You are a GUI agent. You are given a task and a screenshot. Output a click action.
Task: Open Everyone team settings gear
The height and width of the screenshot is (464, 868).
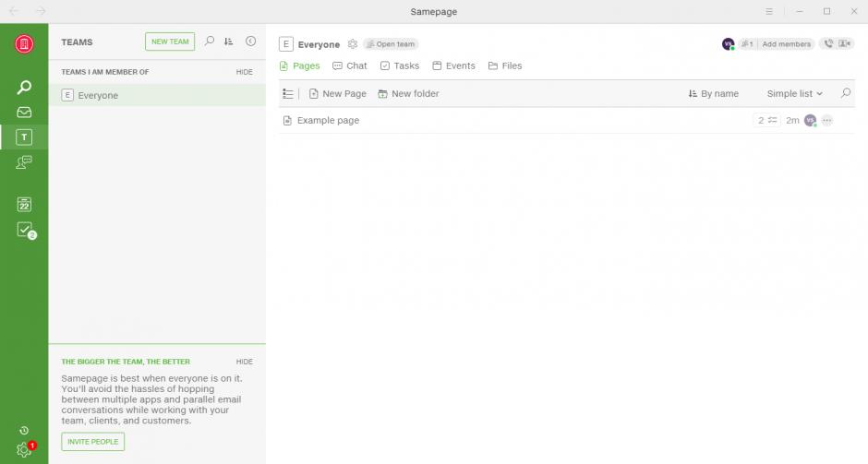[353, 44]
